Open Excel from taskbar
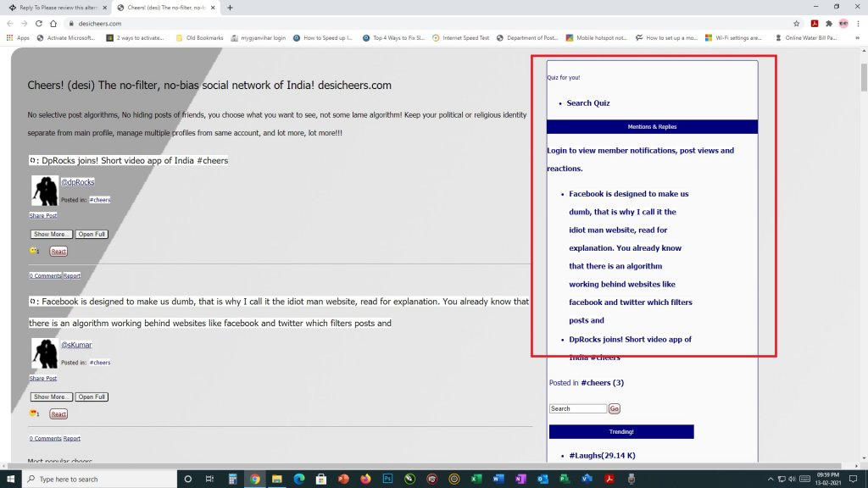868x488 pixels. (x=476, y=479)
